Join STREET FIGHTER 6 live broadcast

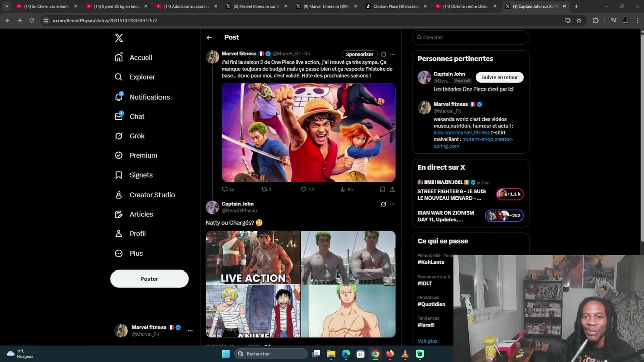(470, 194)
